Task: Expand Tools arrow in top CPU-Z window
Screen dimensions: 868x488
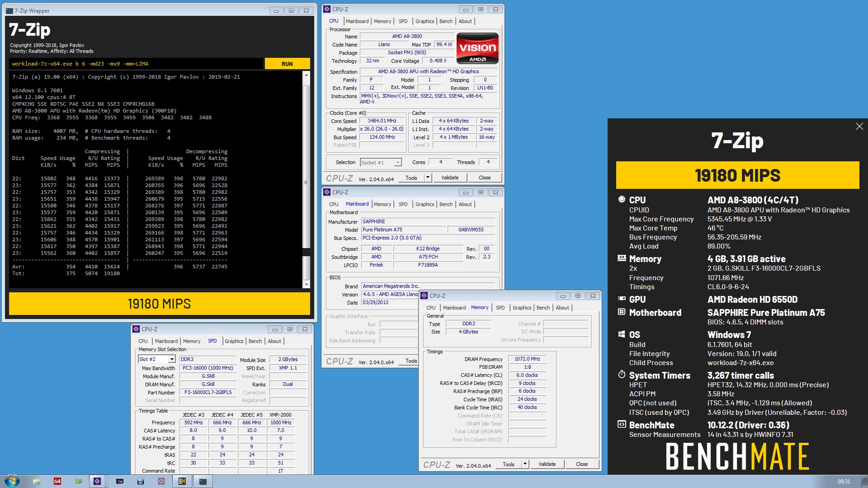Action: tap(428, 178)
